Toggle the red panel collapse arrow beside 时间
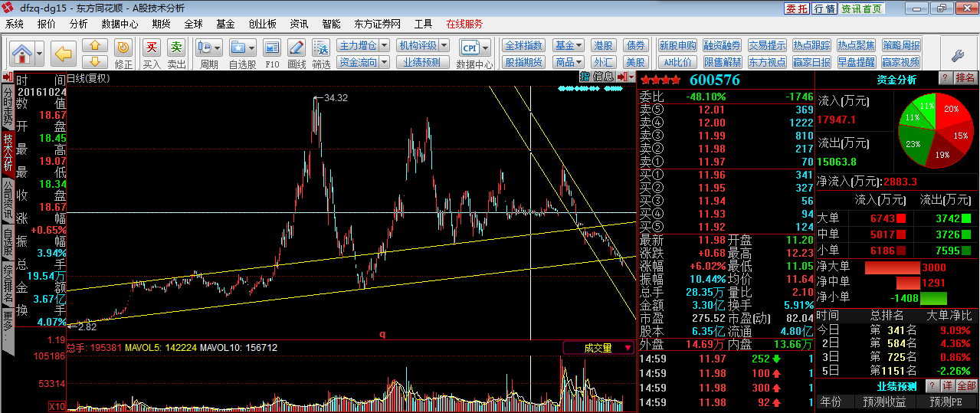The width and height of the screenshot is (980, 413). tap(7, 77)
